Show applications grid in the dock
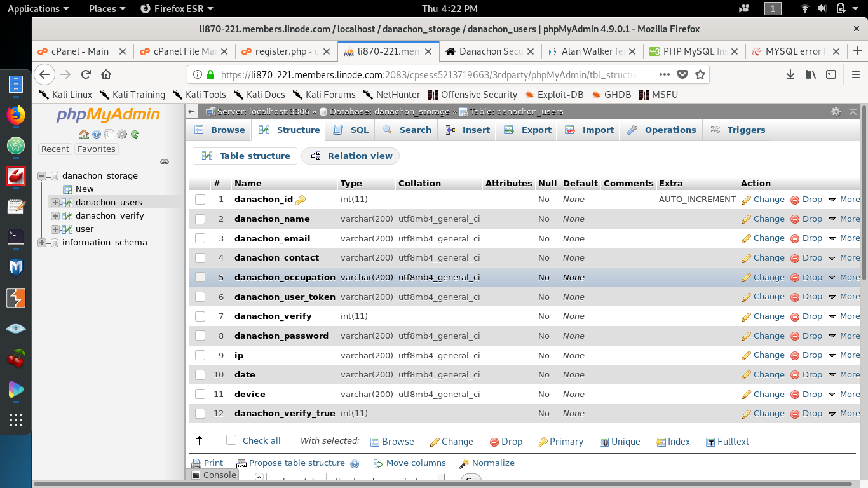The height and width of the screenshot is (488, 868). coord(16,420)
